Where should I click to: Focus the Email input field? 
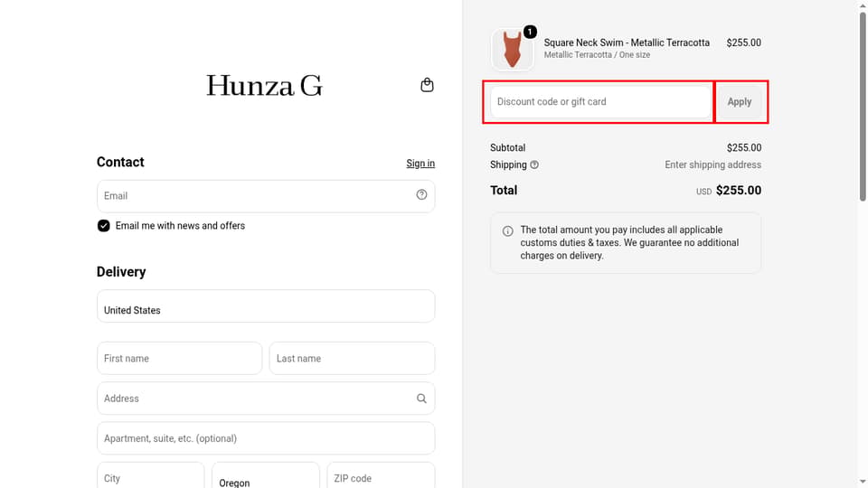266,196
